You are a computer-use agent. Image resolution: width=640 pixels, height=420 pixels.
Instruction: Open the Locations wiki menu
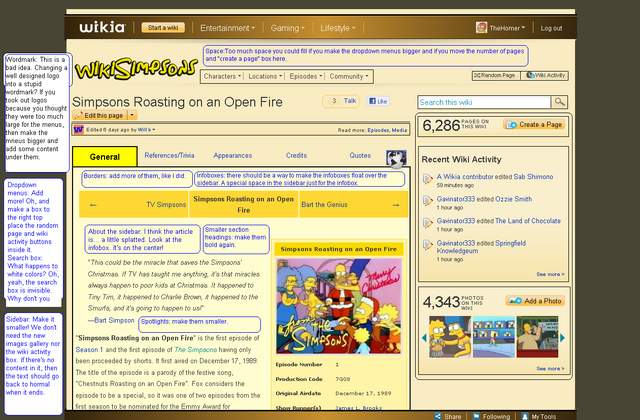[265, 76]
